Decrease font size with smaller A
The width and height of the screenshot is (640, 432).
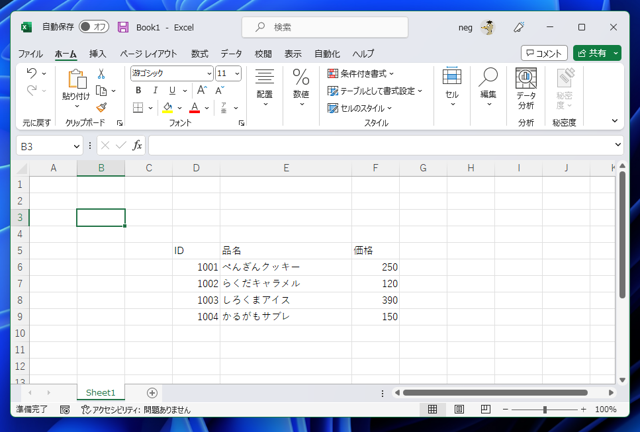tap(219, 90)
